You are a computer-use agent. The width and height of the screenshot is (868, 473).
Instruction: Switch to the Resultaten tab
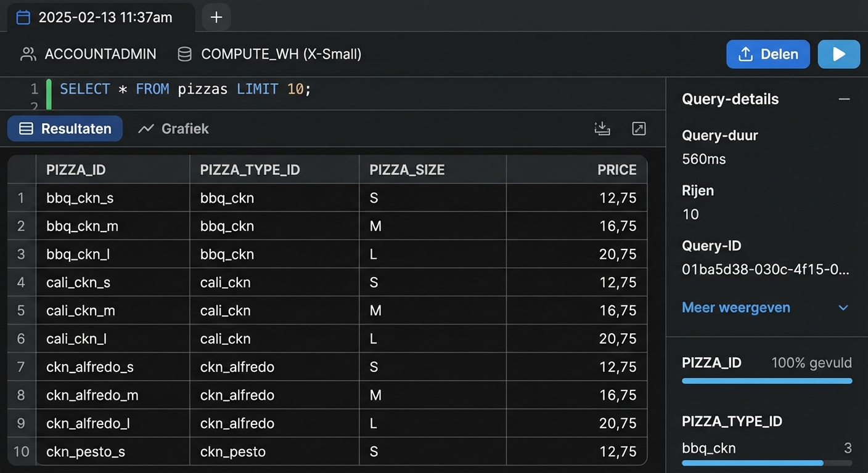[x=65, y=129]
